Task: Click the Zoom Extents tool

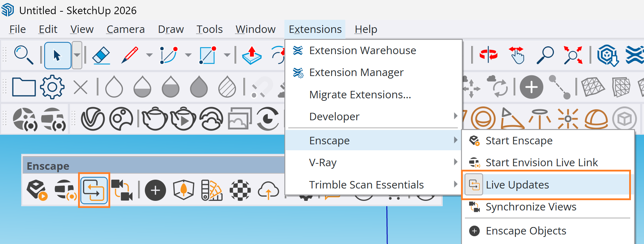Action: 573,55
